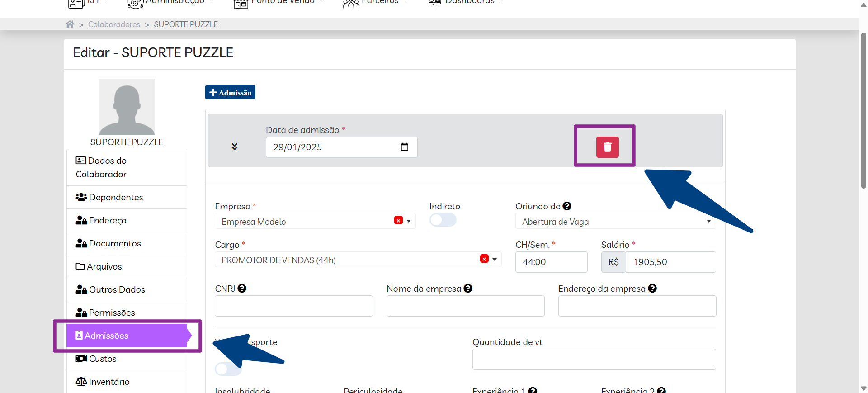Click the red trash delete admission icon
The image size is (868, 393).
click(607, 147)
